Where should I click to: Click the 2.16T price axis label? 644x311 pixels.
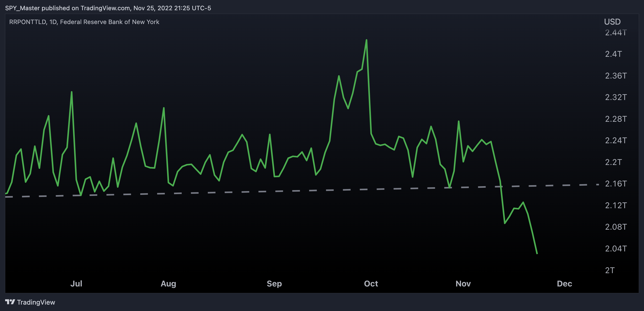click(616, 184)
